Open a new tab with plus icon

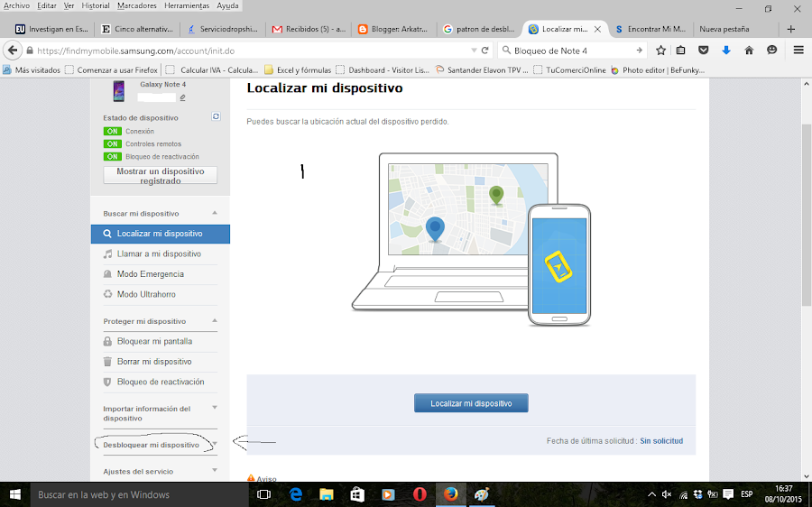click(790, 29)
